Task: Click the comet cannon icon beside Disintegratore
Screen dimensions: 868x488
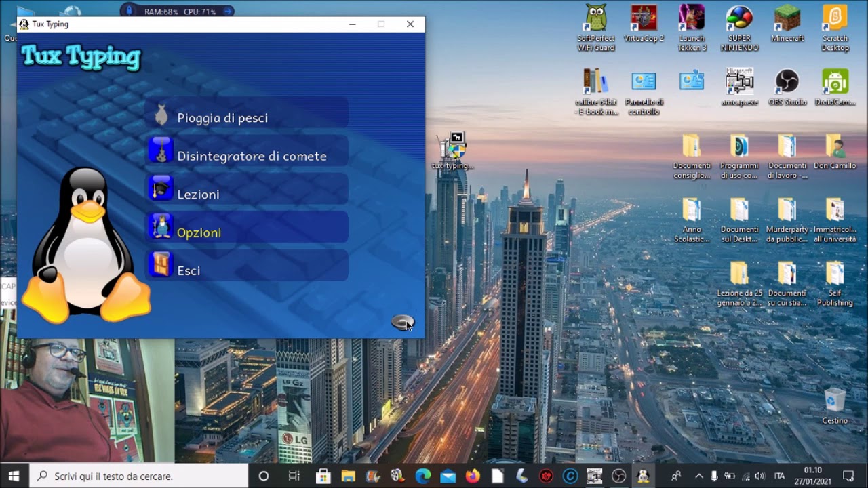Action: (161, 150)
